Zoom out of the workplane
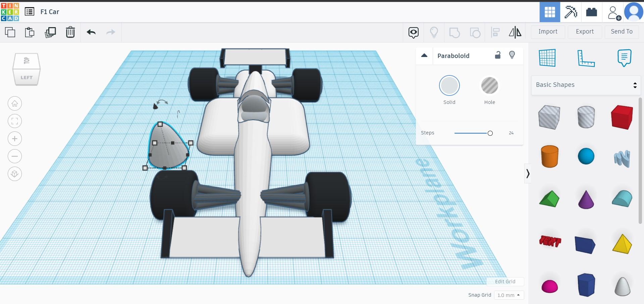644x304 pixels. tap(15, 156)
